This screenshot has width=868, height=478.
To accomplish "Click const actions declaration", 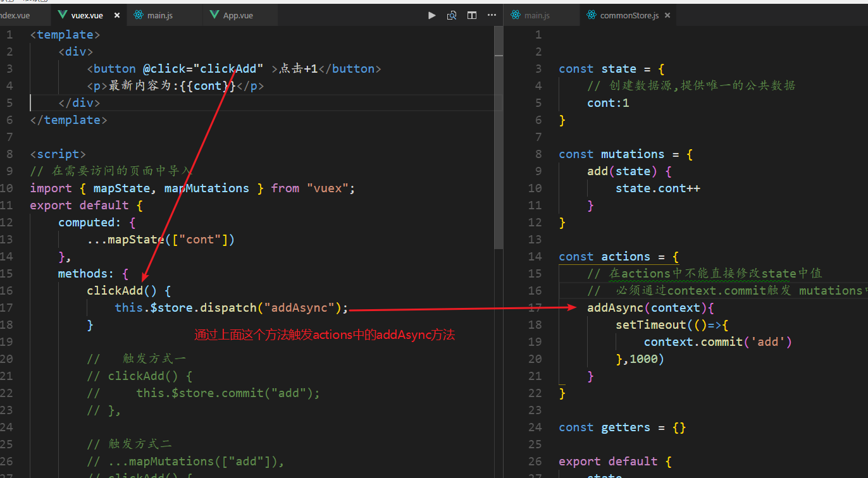I will 619,256.
